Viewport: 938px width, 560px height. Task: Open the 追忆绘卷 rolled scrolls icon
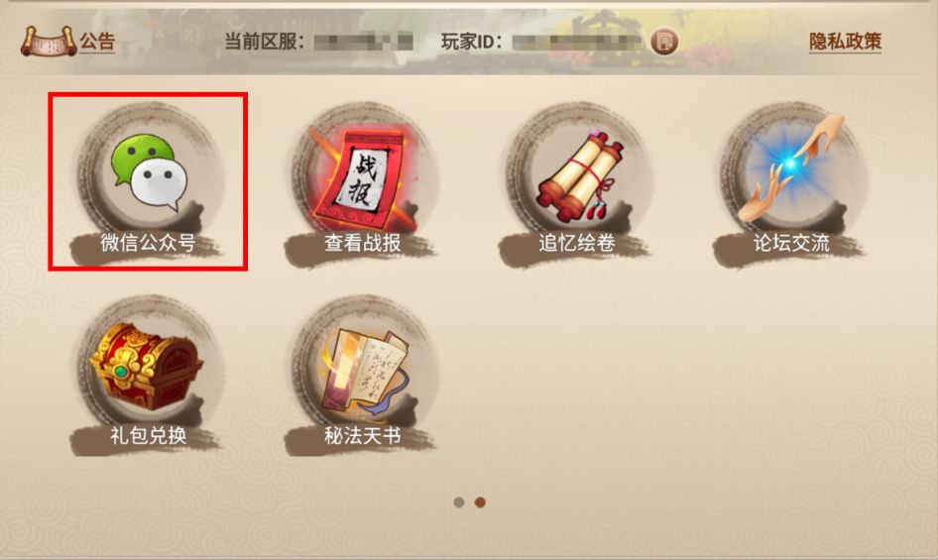coord(579,174)
